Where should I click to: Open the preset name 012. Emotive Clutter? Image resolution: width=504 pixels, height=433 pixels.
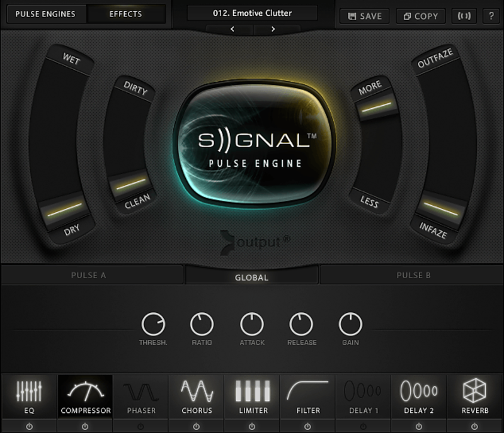253,13
